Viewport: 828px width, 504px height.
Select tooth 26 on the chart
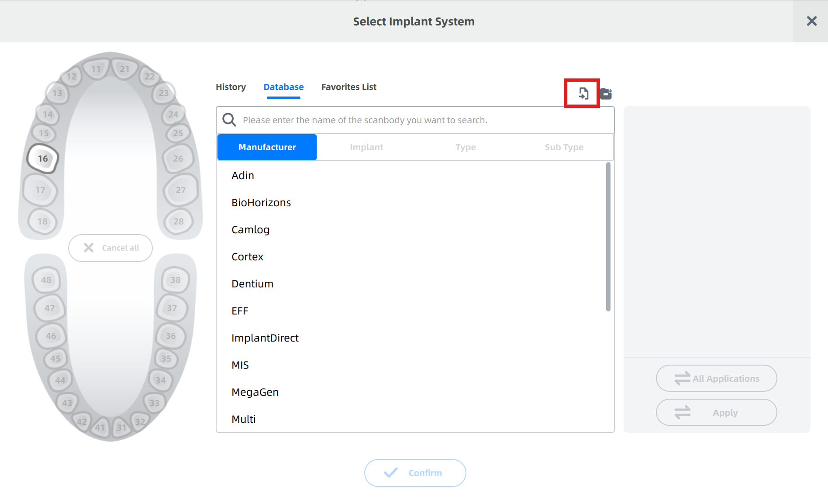(x=178, y=159)
